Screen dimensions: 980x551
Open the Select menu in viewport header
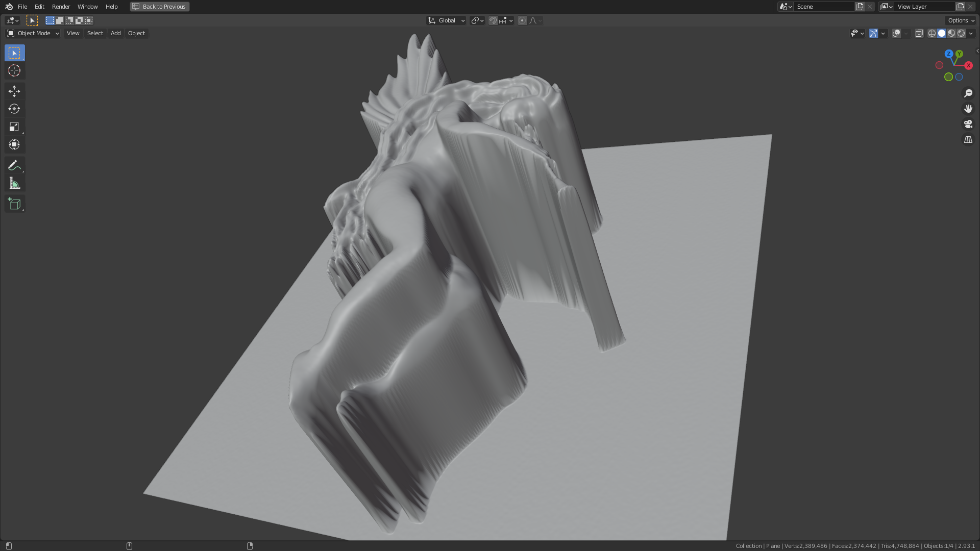click(x=95, y=33)
